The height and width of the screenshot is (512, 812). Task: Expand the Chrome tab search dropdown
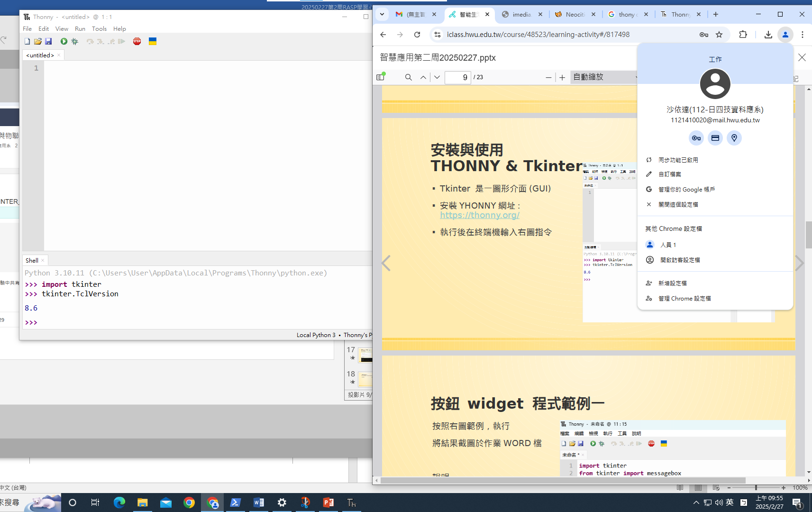(x=382, y=14)
